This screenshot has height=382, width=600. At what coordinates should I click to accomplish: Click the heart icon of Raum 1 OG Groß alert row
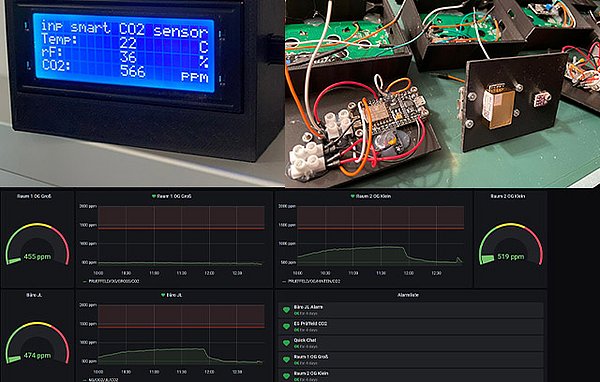(286, 359)
